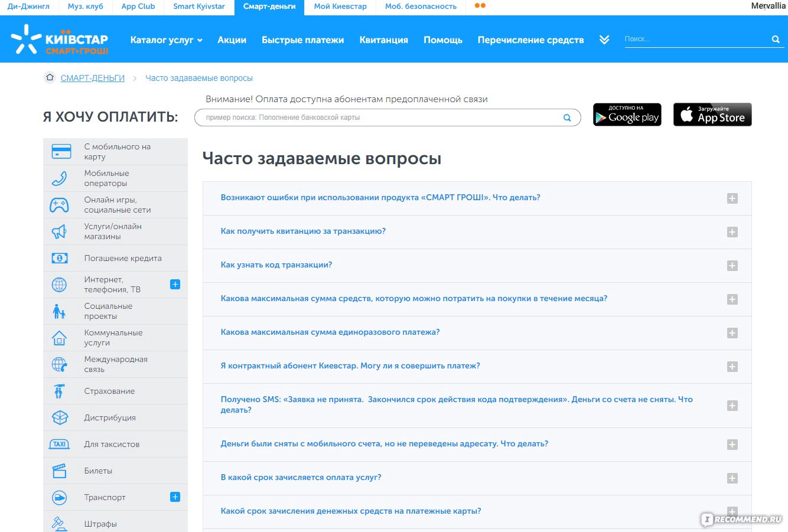Expand 'Как узнать код транзакции?' plus icon
788x532 pixels.
(x=732, y=266)
